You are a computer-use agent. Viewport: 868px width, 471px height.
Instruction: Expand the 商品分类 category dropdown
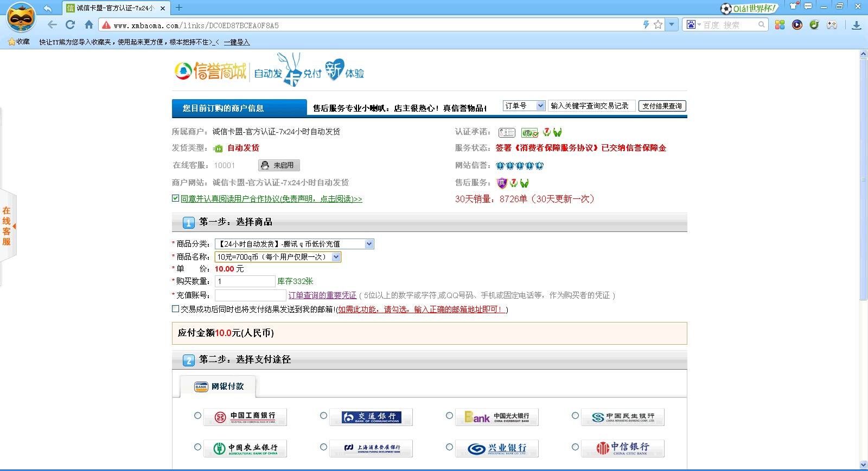tap(295, 244)
